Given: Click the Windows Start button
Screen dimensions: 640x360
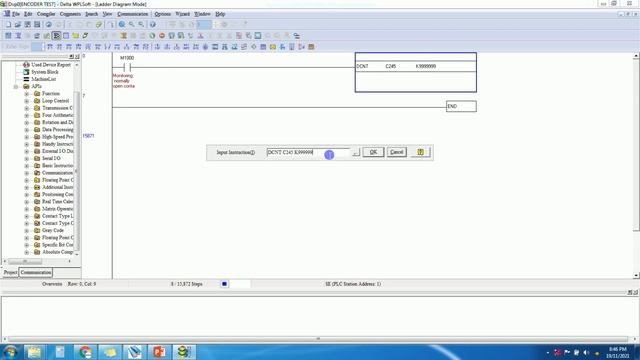Looking at the screenshot, I should 10,352.
